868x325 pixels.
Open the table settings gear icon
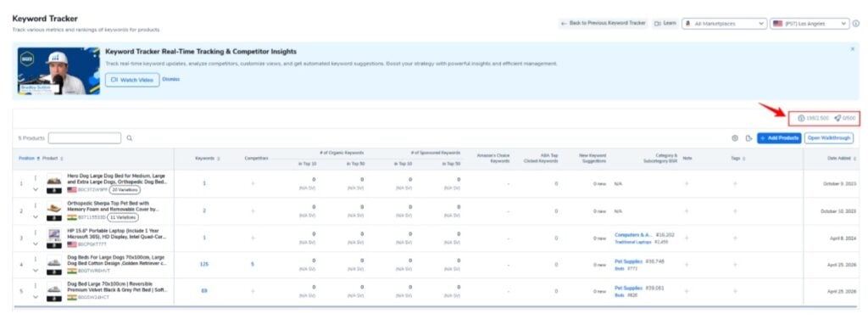click(735, 138)
